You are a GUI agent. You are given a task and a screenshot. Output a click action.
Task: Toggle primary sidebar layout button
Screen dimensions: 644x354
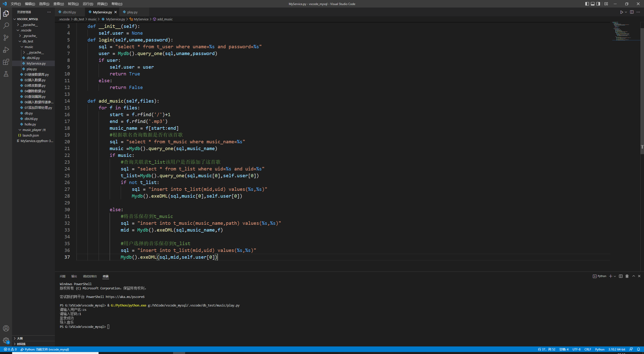point(587,4)
